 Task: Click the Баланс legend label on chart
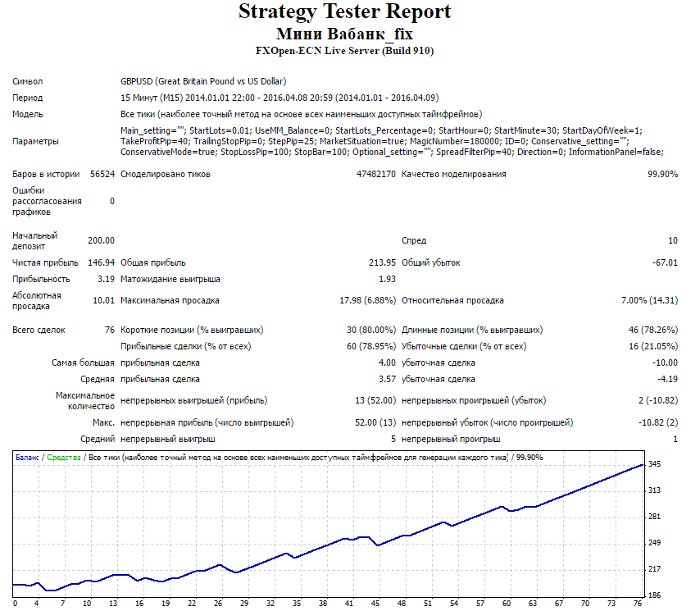point(27,458)
